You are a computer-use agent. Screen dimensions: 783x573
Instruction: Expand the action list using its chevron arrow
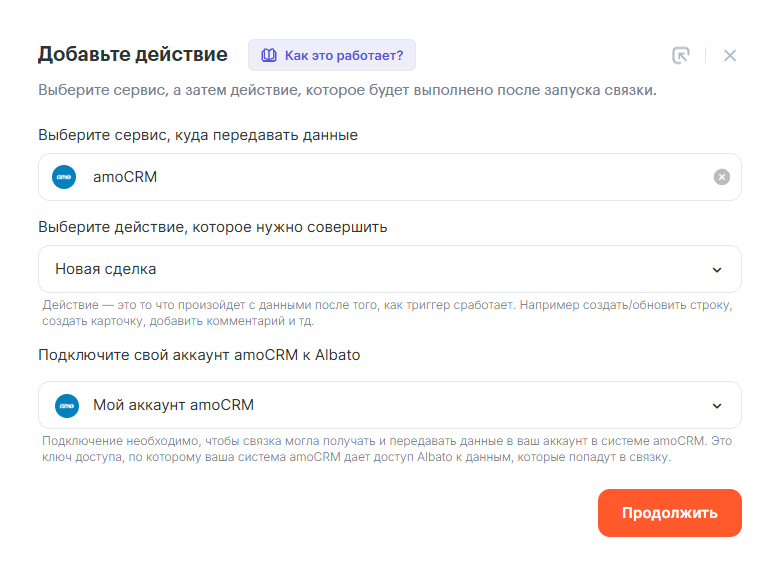click(716, 269)
